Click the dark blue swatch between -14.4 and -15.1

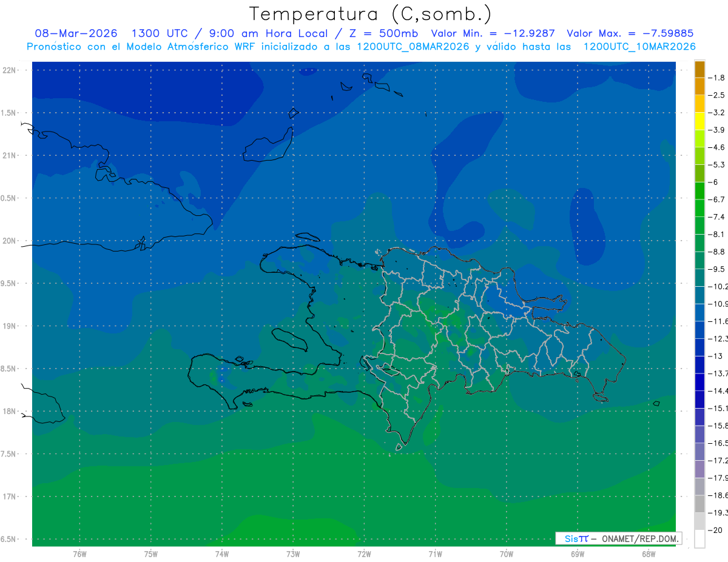pyautogui.click(x=699, y=400)
